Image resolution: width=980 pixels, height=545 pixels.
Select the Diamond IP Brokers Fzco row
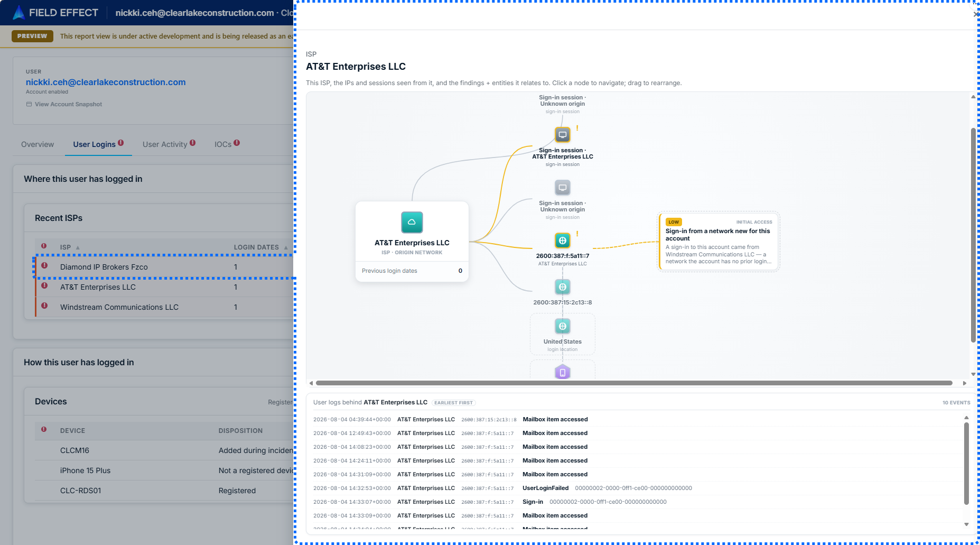click(x=164, y=267)
